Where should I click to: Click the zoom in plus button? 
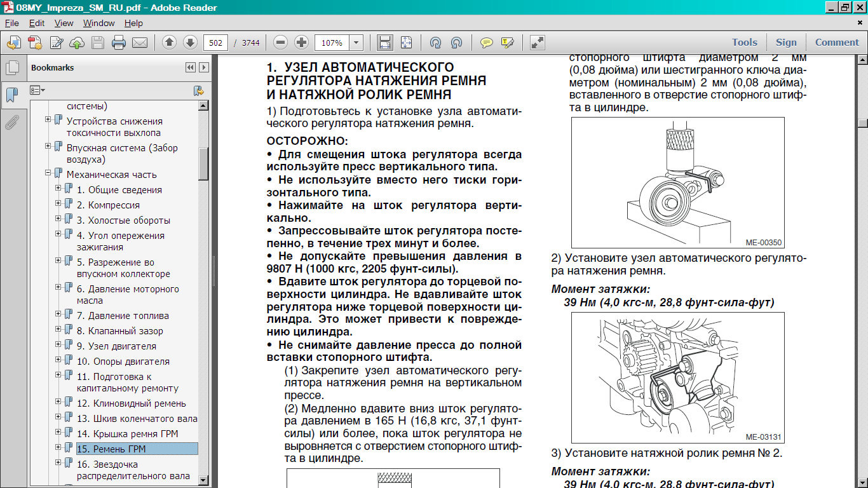point(301,43)
